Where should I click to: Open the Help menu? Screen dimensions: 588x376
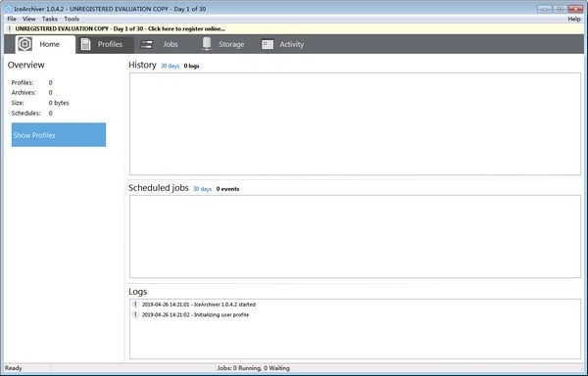point(573,19)
